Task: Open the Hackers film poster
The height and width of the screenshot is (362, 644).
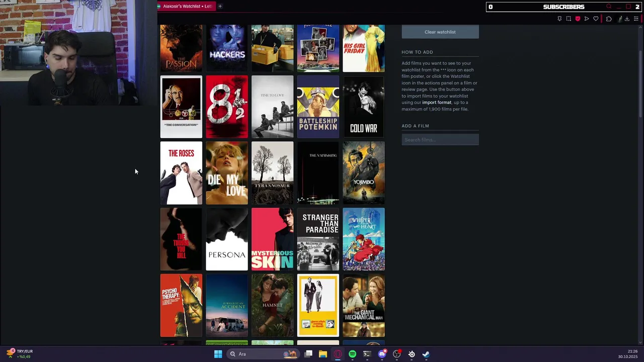Action: click(x=227, y=48)
